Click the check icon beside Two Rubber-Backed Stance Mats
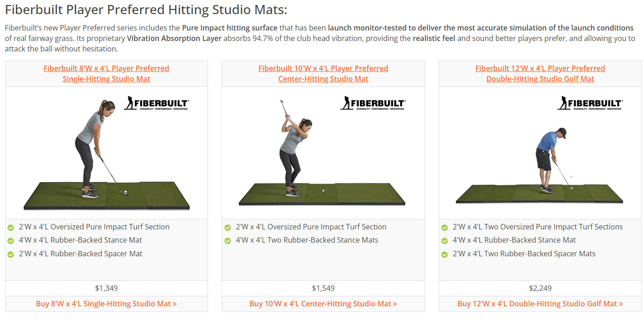Screen dimensions: 644x320 click(x=228, y=241)
